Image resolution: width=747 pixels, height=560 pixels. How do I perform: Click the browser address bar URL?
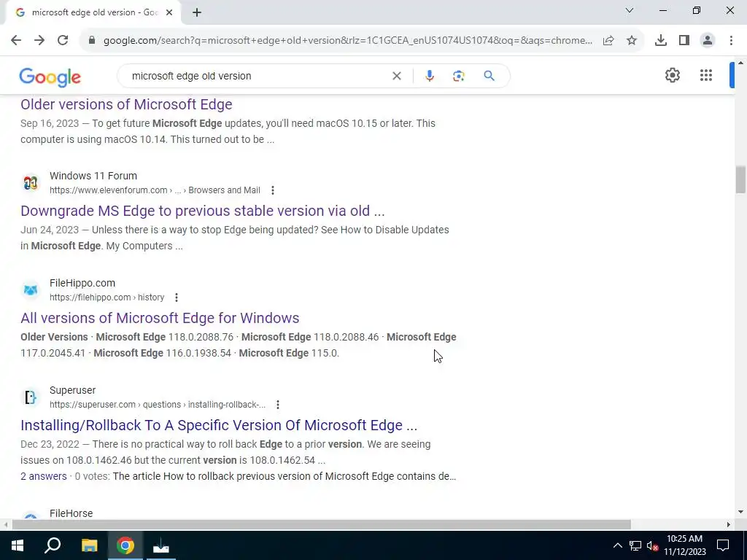click(x=348, y=41)
